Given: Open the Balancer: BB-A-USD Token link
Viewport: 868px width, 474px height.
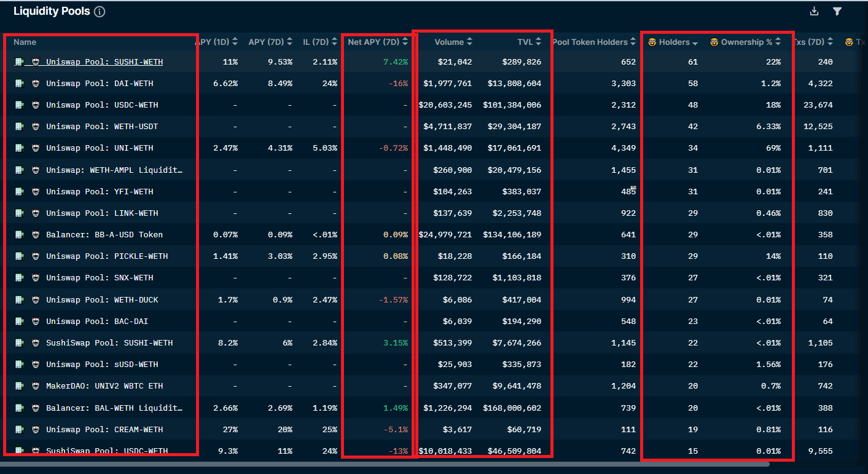Looking at the screenshot, I should point(104,235).
